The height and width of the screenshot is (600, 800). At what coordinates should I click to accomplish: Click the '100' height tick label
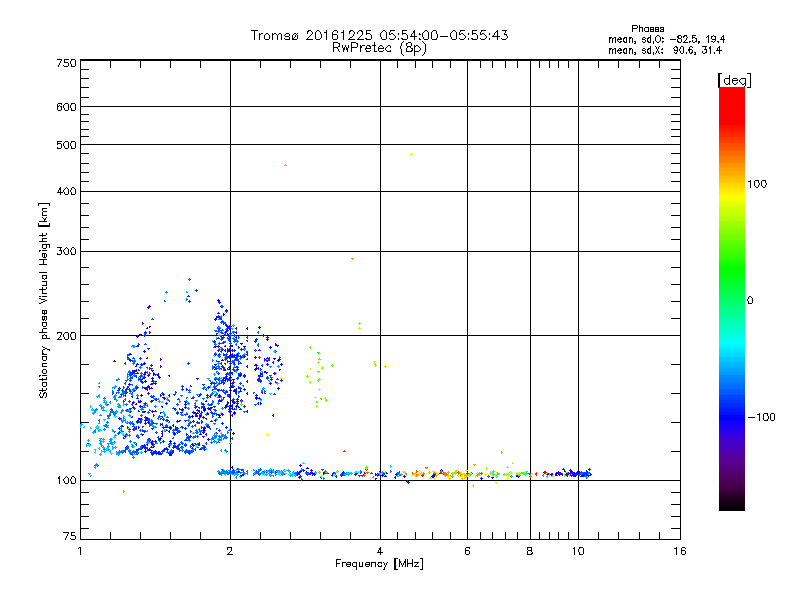click(66, 481)
